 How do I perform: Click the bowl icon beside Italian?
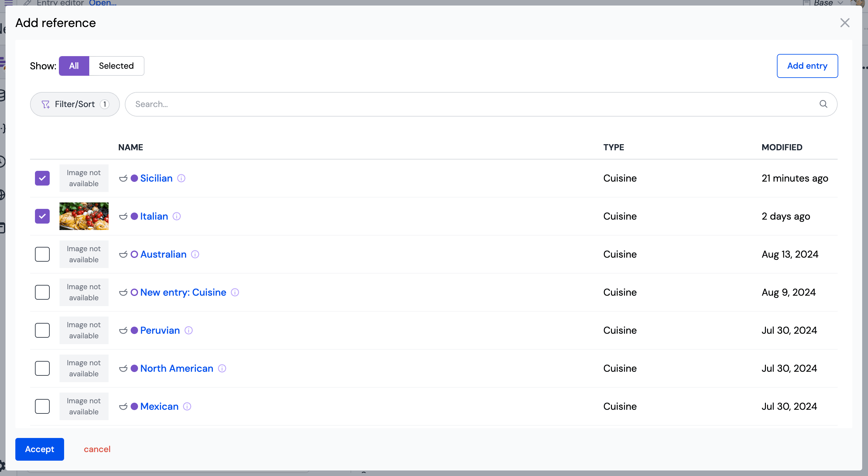123,216
